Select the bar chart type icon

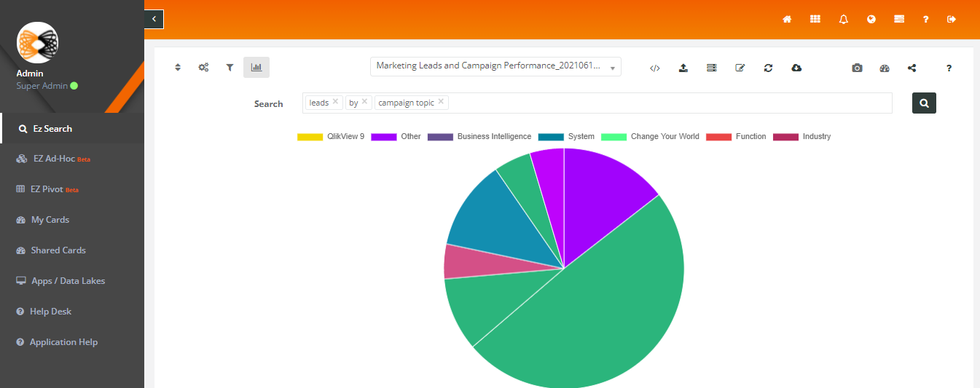click(x=256, y=67)
